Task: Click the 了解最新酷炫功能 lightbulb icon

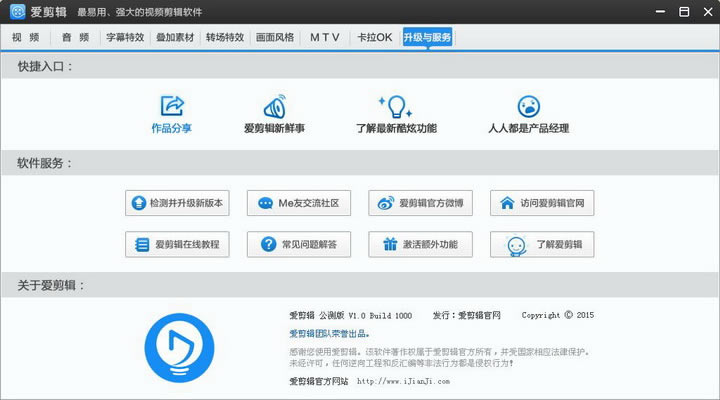Action: point(396,106)
